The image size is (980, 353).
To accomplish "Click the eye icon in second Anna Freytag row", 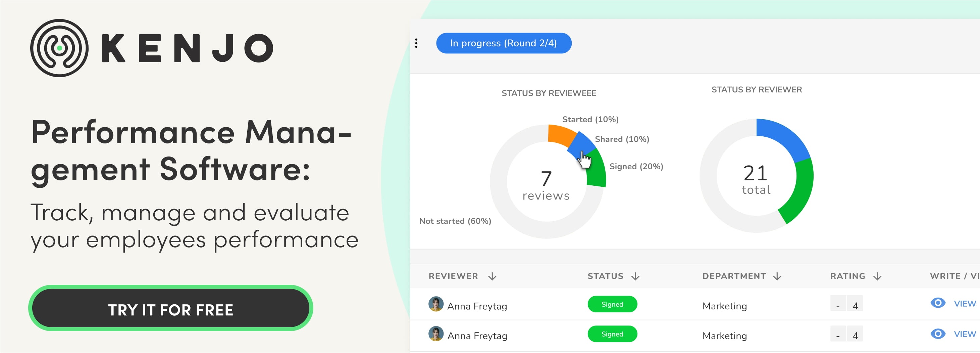I will click(x=937, y=334).
